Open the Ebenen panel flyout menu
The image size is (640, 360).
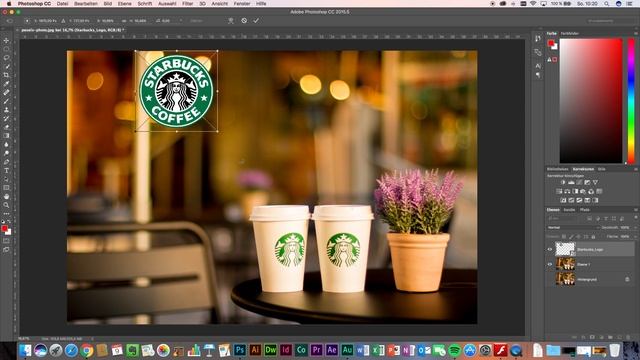pyautogui.click(x=636, y=210)
